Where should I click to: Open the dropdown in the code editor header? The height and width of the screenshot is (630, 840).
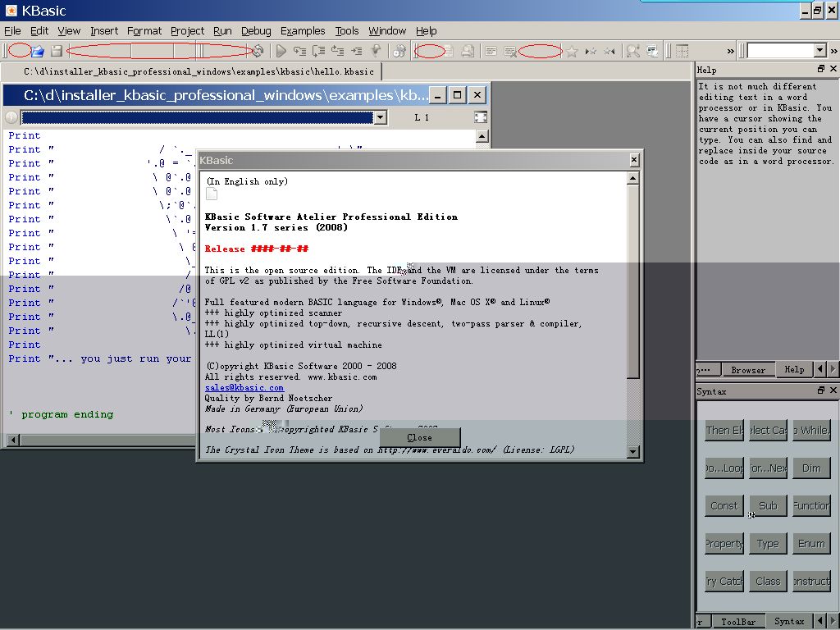tap(380, 117)
